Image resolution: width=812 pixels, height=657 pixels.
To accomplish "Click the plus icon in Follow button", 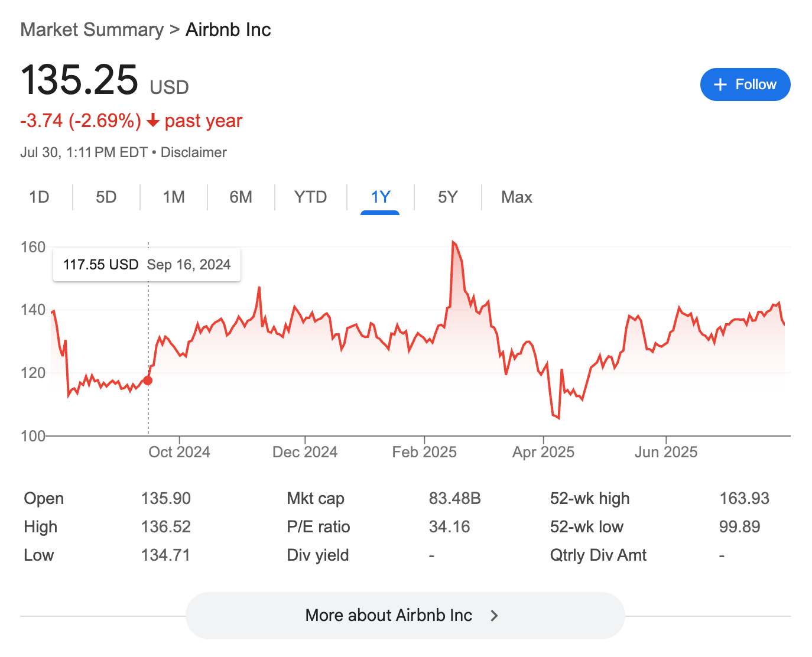I will [x=720, y=84].
